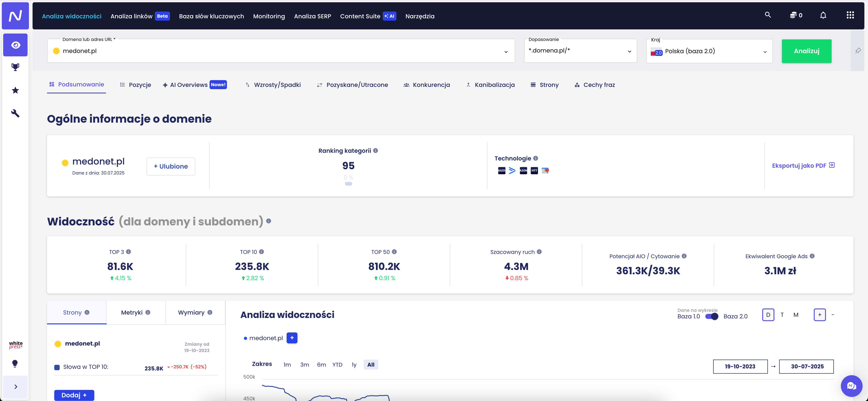Select T weekly chart granularity

pos(782,315)
